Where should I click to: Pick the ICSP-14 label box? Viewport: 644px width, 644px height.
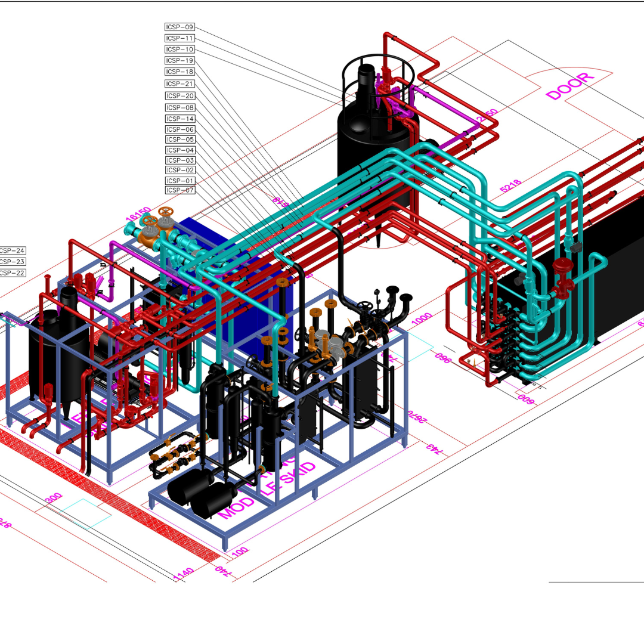click(179, 119)
